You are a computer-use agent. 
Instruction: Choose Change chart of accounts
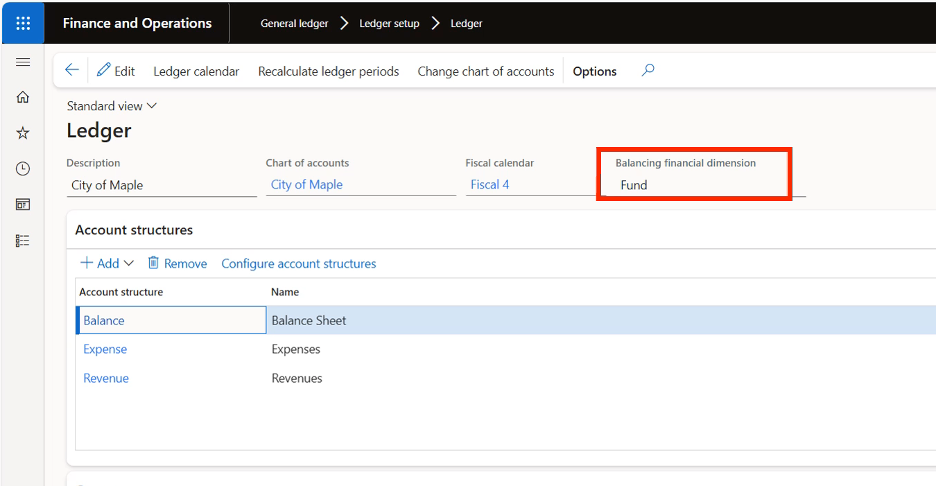486,71
